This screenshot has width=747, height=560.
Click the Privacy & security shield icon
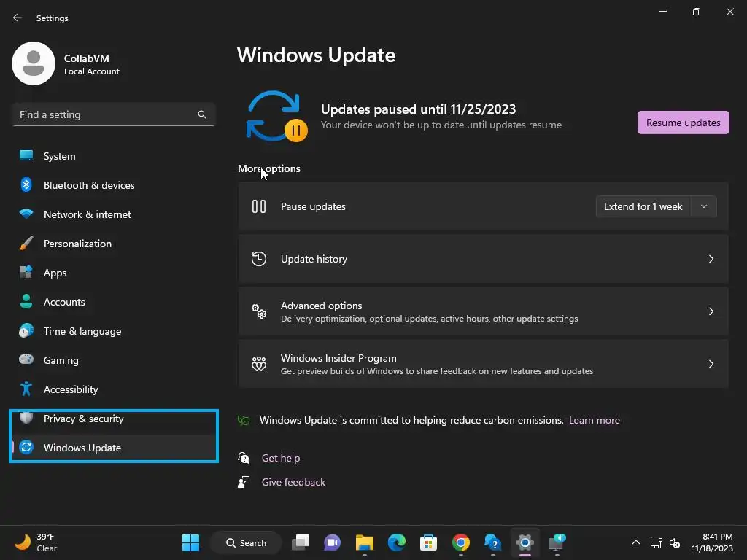[x=26, y=418]
